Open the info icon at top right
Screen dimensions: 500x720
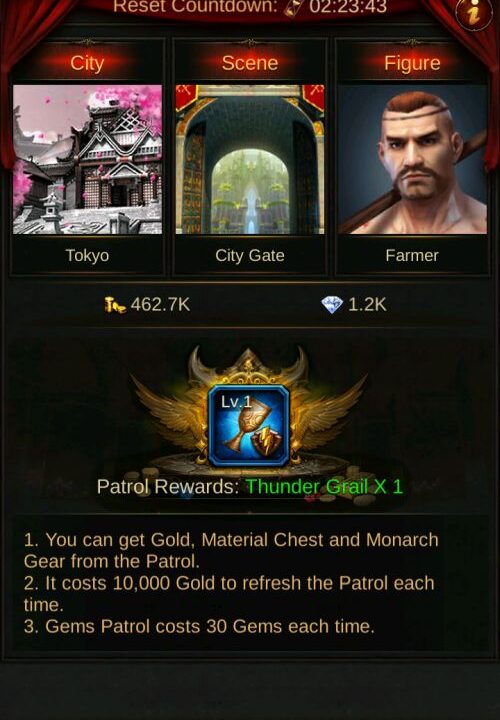pyautogui.click(x=474, y=13)
